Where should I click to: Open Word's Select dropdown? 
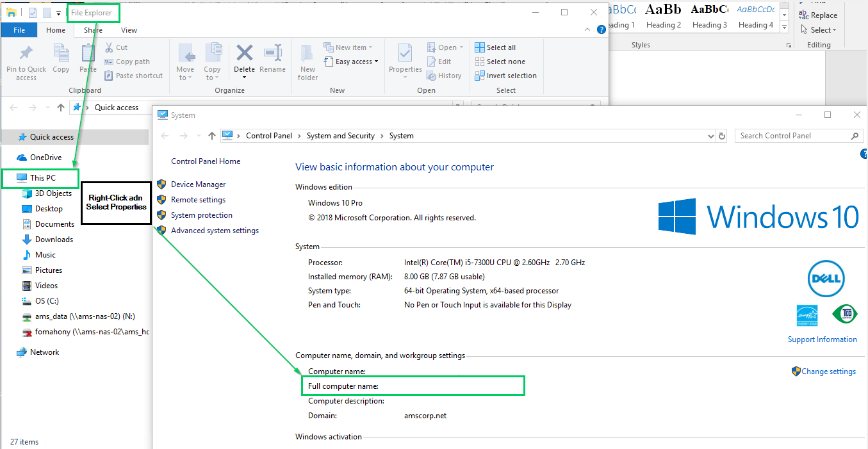[x=819, y=29]
